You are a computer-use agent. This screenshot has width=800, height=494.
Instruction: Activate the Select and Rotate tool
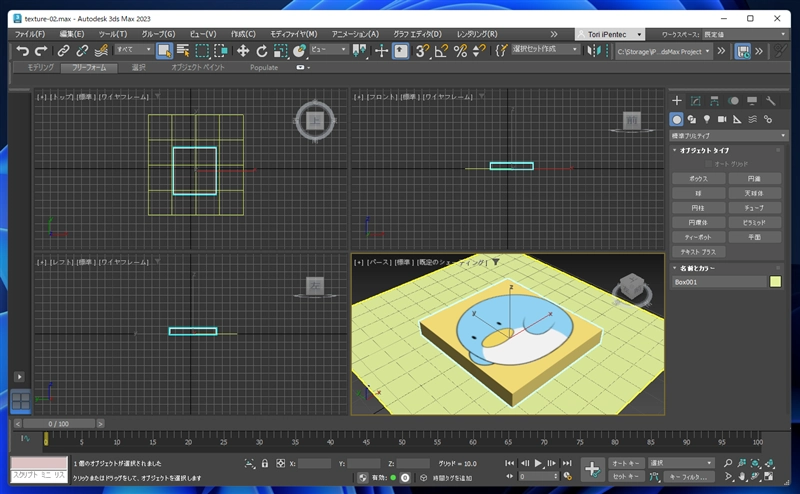point(262,51)
